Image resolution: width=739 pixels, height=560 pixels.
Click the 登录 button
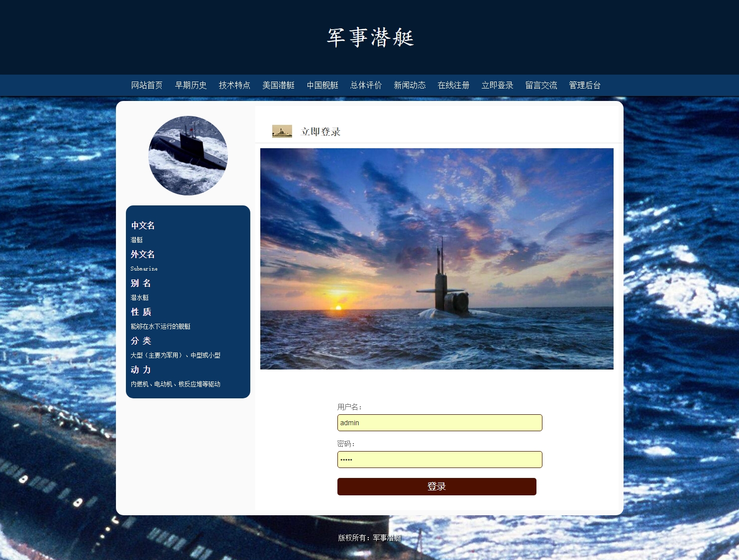click(437, 486)
